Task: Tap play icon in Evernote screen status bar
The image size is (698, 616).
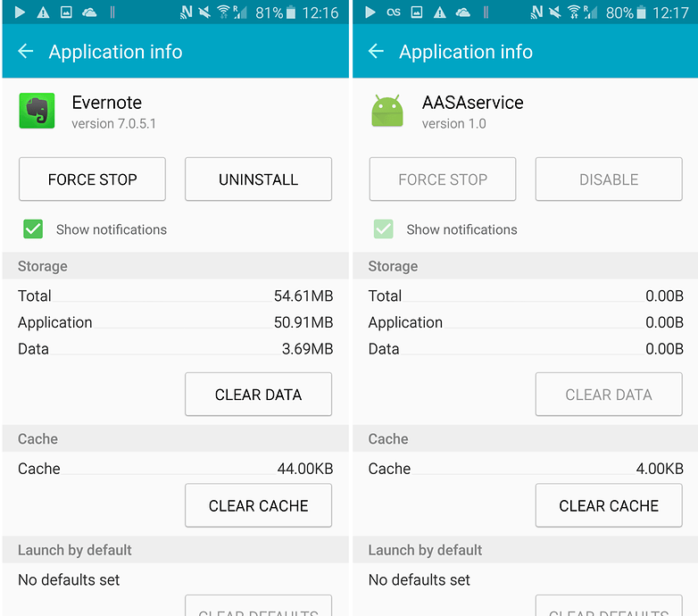Action: 20,12
